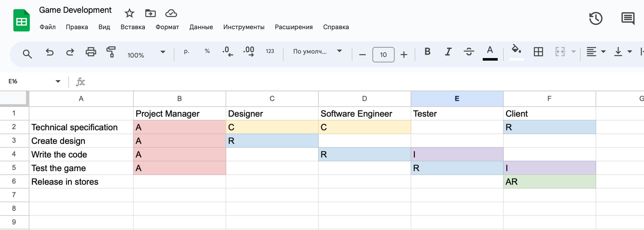Select column B header

(x=179, y=99)
